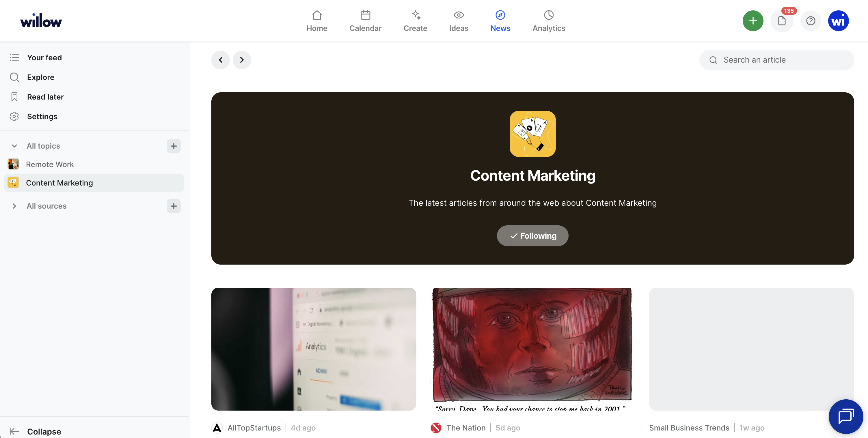The height and width of the screenshot is (438, 868).
Task: Add a new topic with plus button
Action: coord(174,146)
